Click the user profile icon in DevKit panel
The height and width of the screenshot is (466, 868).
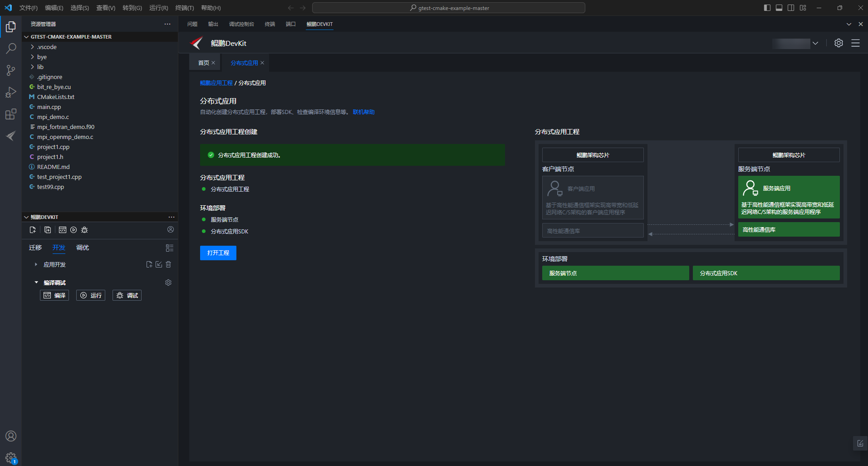(171, 229)
